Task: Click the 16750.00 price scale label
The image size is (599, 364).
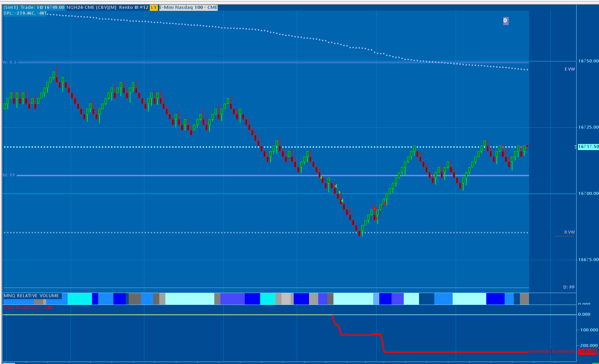Action: click(x=588, y=61)
